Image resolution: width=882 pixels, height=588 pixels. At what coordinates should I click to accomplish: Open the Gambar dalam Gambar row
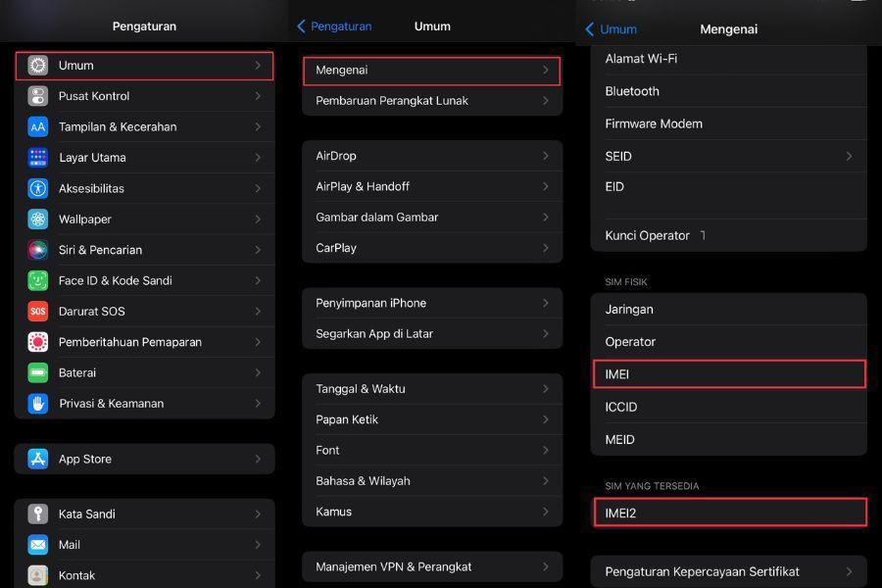pyautogui.click(x=432, y=218)
